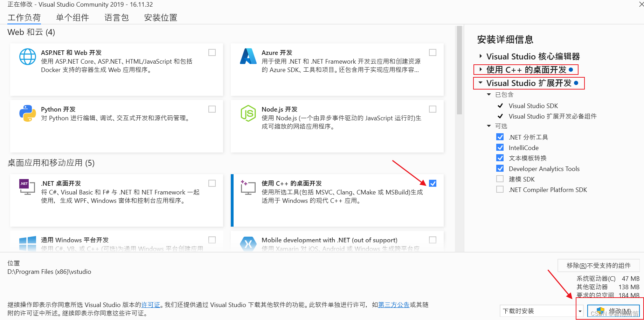
Task: Enable the Python development workload checkbox
Action: coord(212,109)
